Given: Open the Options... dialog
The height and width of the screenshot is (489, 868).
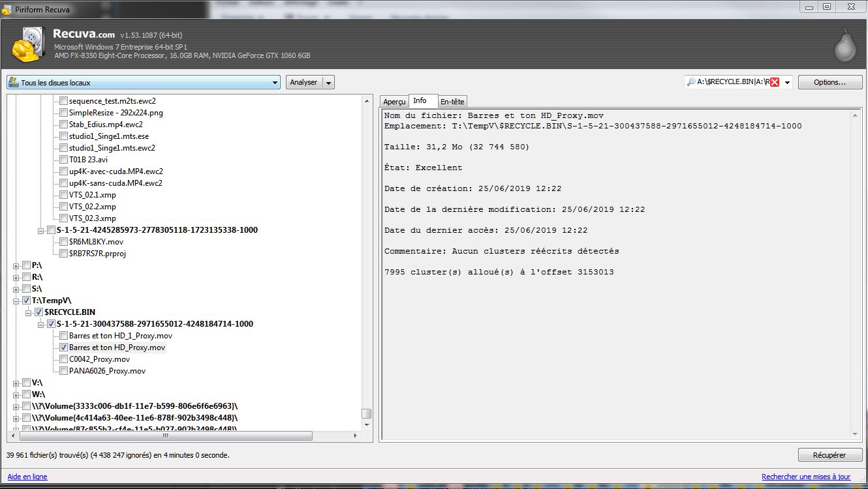Looking at the screenshot, I should pos(829,83).
